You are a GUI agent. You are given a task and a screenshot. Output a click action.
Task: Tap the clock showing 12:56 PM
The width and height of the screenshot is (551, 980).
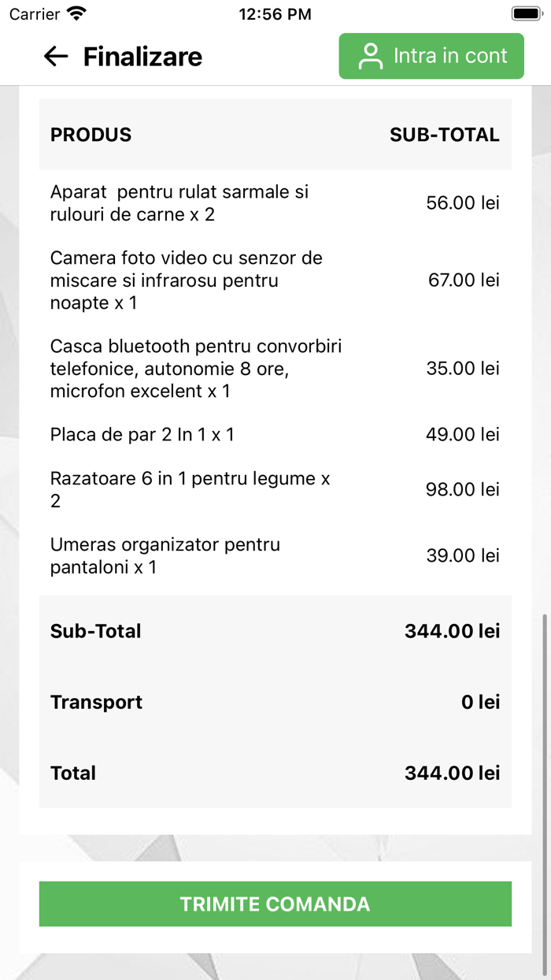[275, 13]
